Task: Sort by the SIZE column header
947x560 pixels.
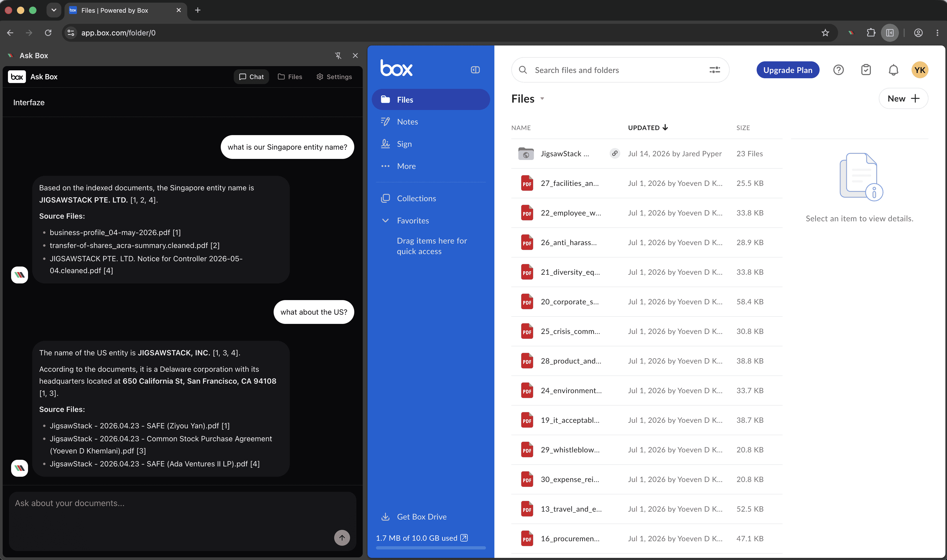Action: [x=743, y=127]
